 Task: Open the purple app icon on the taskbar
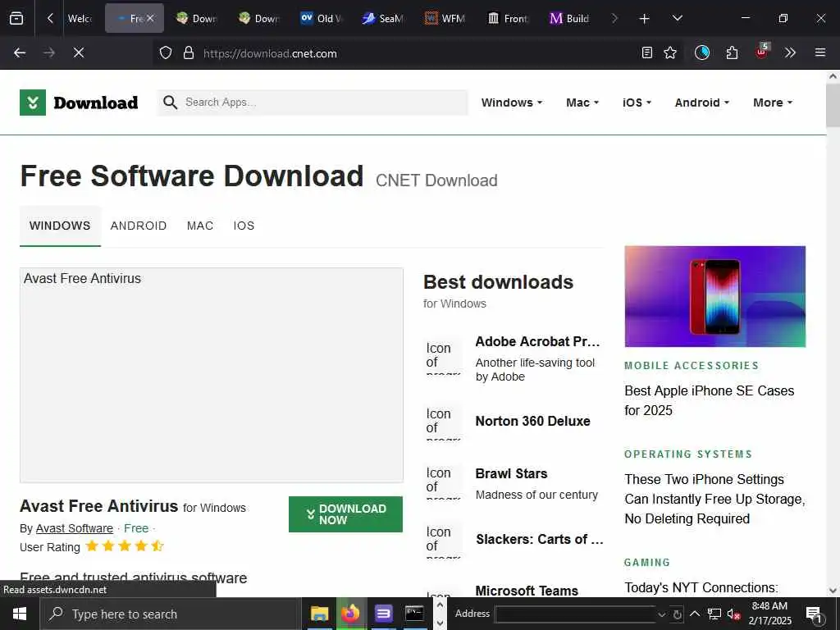pos(384,614)
